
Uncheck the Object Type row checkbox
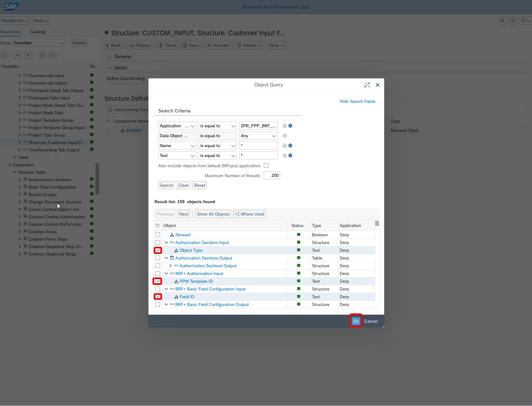[x=158, y=250]
